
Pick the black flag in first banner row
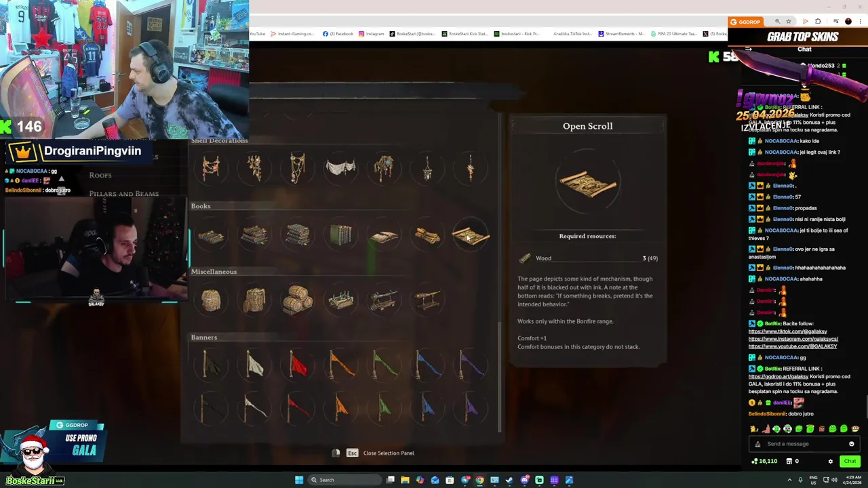click(x=211, y=365)
